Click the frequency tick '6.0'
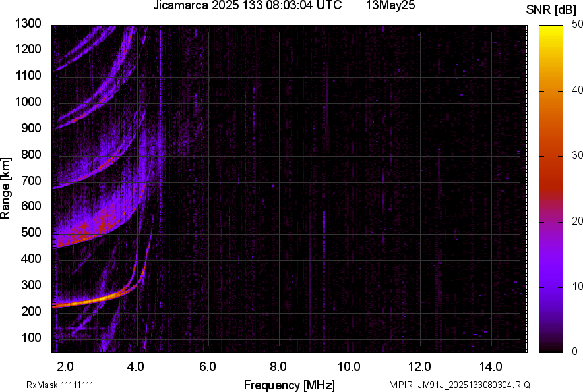Image resolution: width=583 pixels, height=392 pixels. point(208,366)
